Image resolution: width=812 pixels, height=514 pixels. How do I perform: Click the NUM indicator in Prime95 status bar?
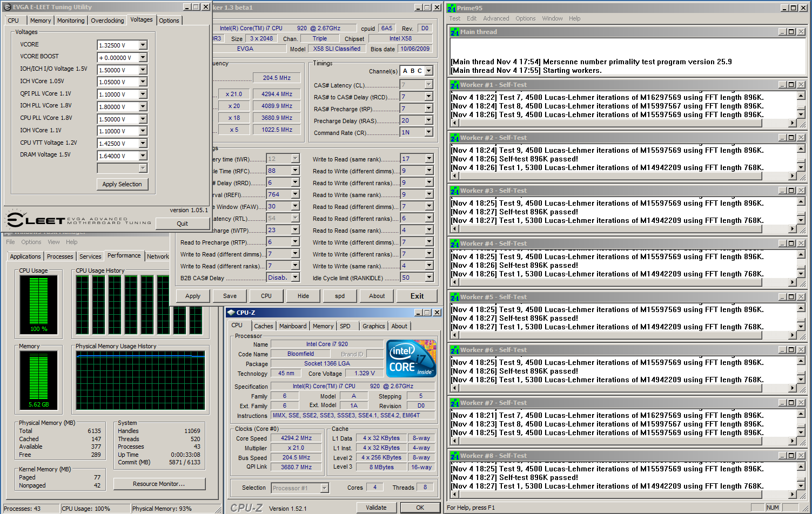pyautogui.click(x=773, y=508)
